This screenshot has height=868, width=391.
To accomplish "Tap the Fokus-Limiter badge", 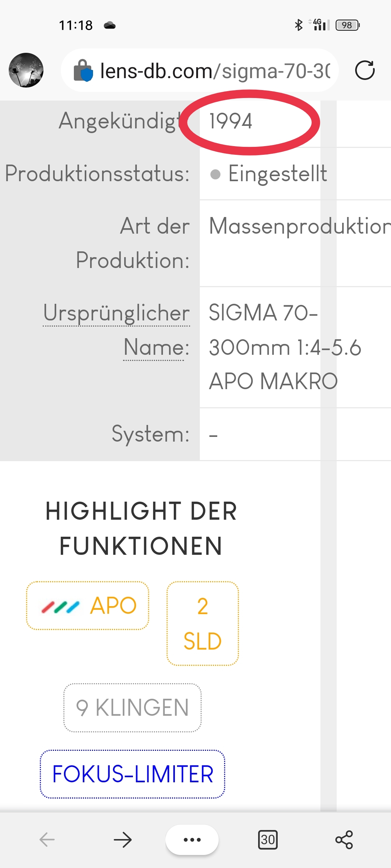I will pyautogui.click(x=133, y=774).
